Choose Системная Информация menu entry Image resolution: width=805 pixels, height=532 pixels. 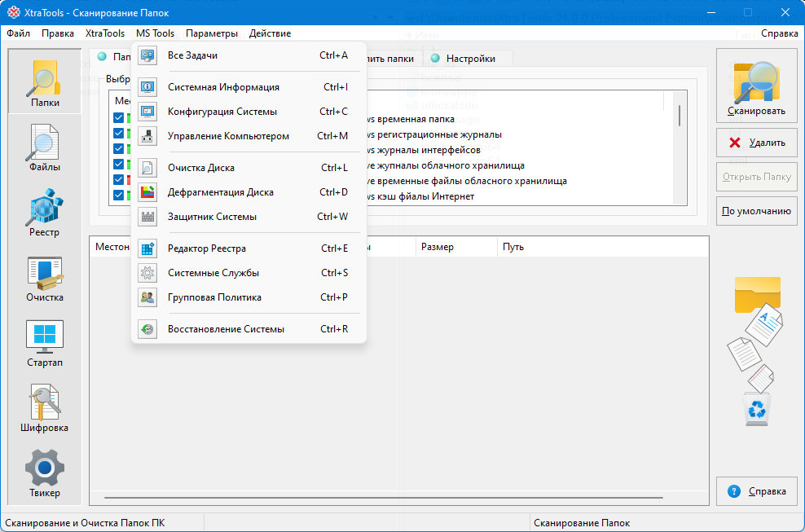249,87
